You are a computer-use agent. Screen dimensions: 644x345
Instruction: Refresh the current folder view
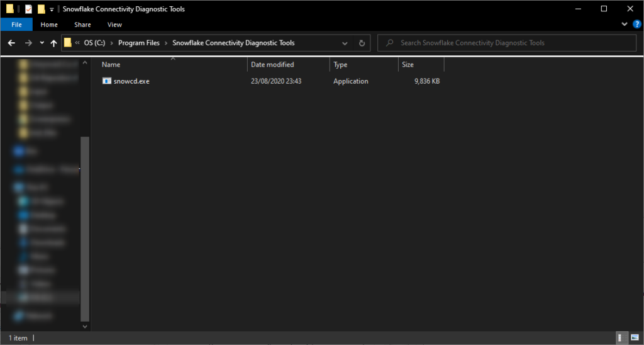tap(362, 43)
